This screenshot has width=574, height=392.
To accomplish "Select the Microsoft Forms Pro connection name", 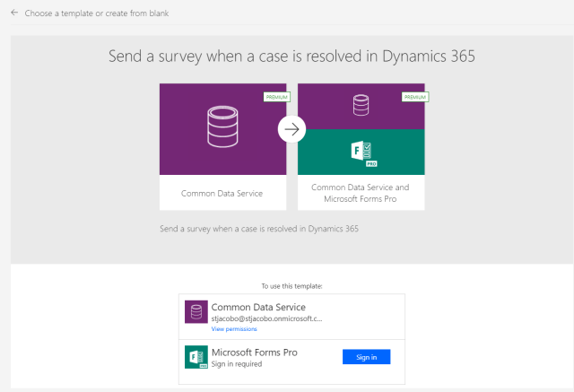I will pyautogui.click(x=254, y=352).
